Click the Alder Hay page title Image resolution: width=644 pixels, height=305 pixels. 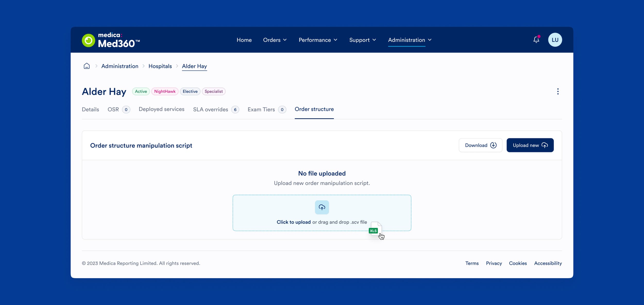pyautogui.click(x=104, y=92)
